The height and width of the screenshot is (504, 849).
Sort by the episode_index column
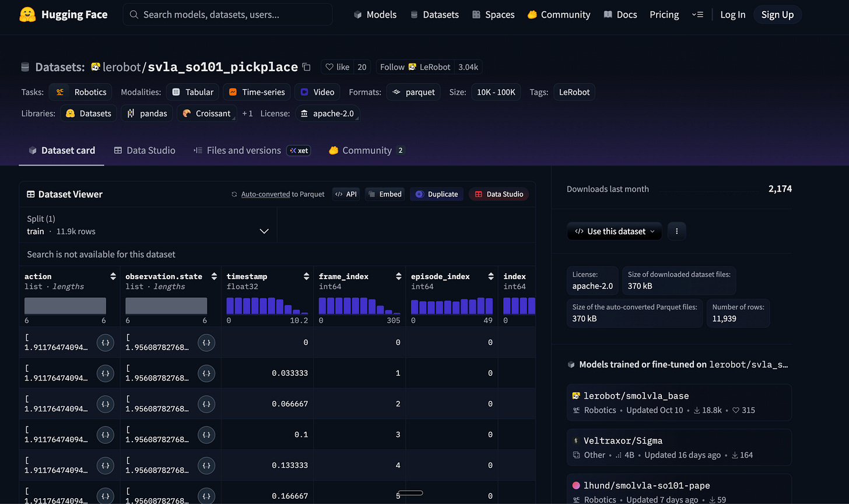point(491,276)
